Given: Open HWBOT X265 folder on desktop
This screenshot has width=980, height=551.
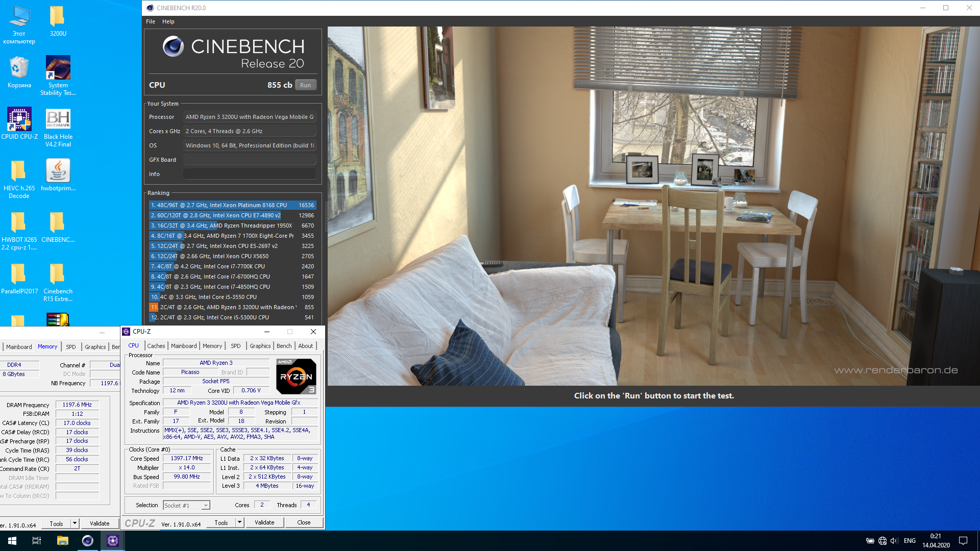Looking at the screenshot, I should (19, 231).
